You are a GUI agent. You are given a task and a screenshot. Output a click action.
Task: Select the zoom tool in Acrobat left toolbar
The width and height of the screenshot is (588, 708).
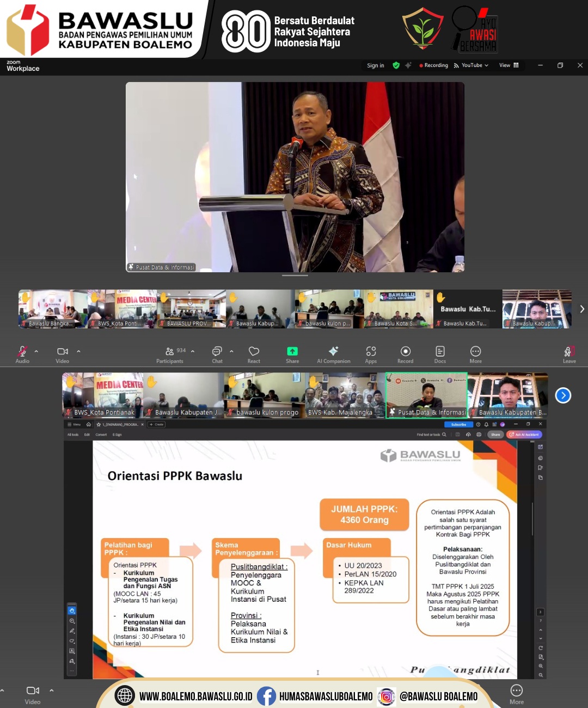point(72,621)
